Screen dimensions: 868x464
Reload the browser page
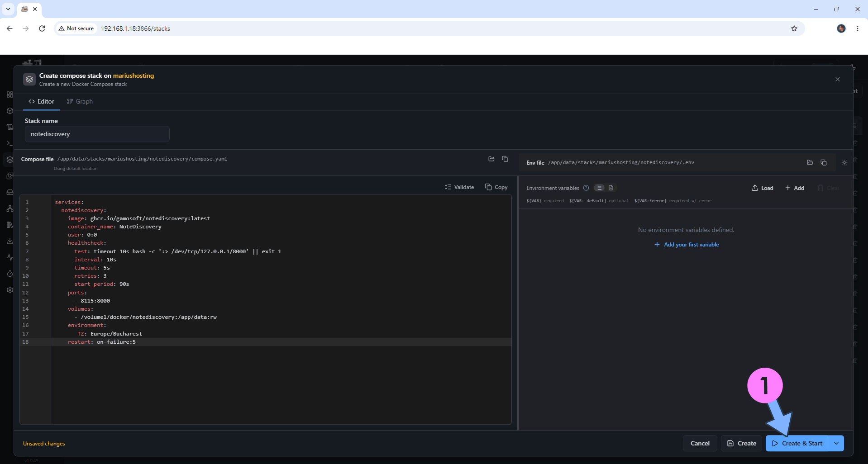click(42, 28)
